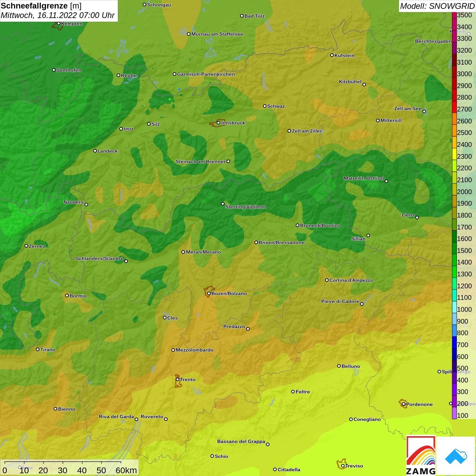Click the Landeck location marker
Screen dimensions: 476x476
coord(95,151)
